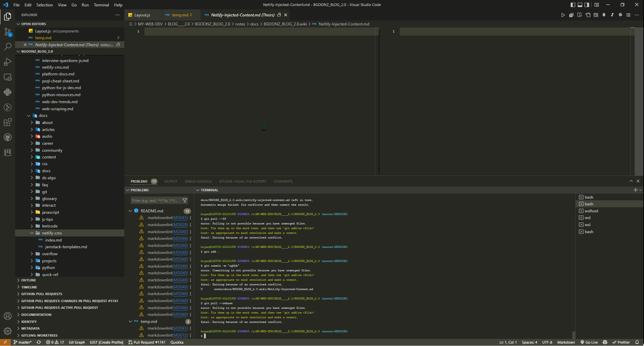
Task: Toggle the secondary side bar layout button
Action: pyautogui.click(x=587, y=5)
